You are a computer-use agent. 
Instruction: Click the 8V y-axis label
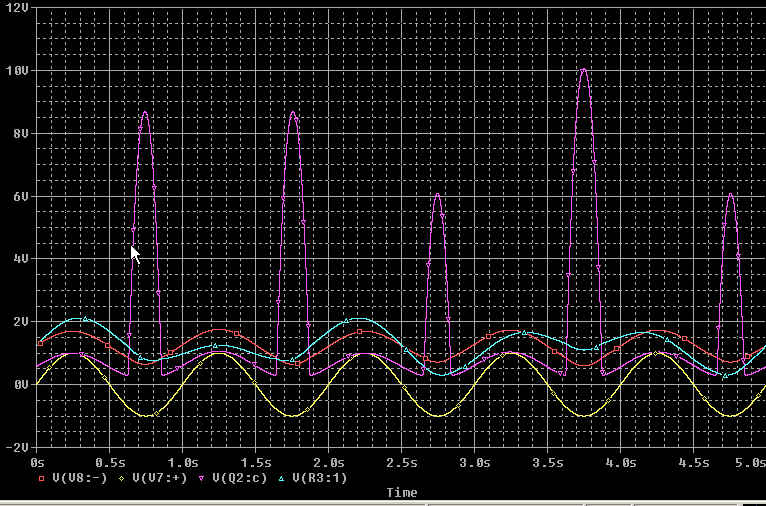[x=22, y=133]
